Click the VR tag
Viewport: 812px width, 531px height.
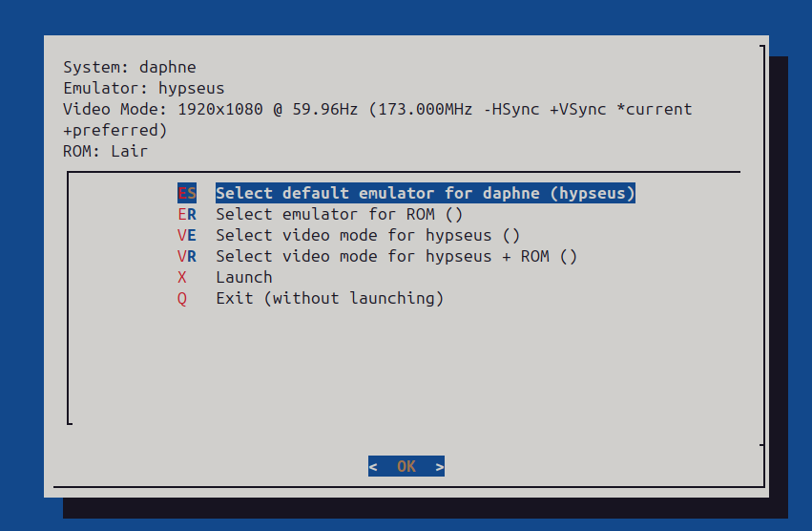pos(187,256)
